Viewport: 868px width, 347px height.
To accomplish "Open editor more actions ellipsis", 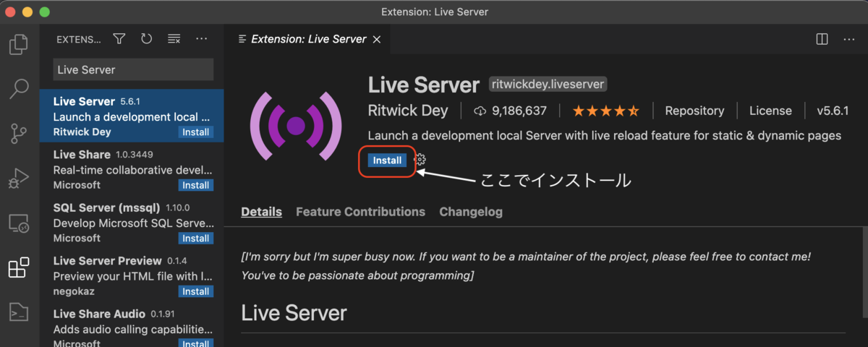I will 849,39.
